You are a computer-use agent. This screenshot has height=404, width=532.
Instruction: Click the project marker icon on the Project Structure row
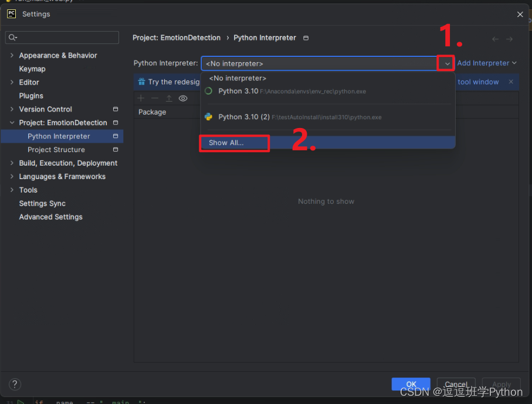click(x=116, y=150)
